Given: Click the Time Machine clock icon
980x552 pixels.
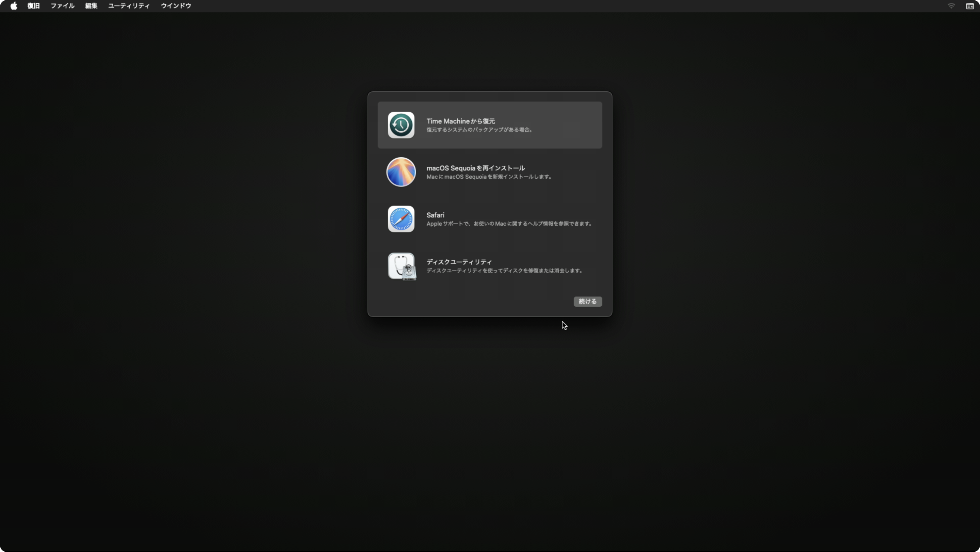Looking at the screenshot, I should tap(401, 125).
